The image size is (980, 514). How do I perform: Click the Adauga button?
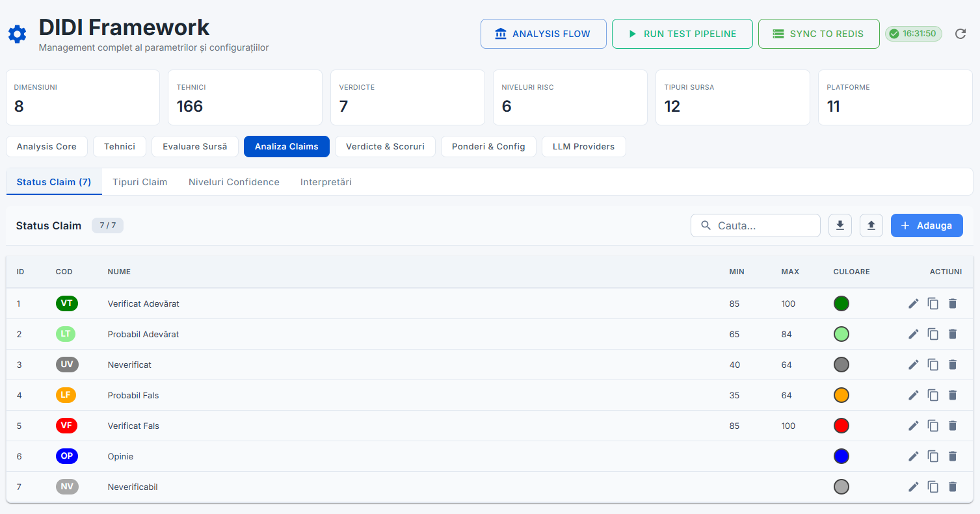[x=927, y=225]
